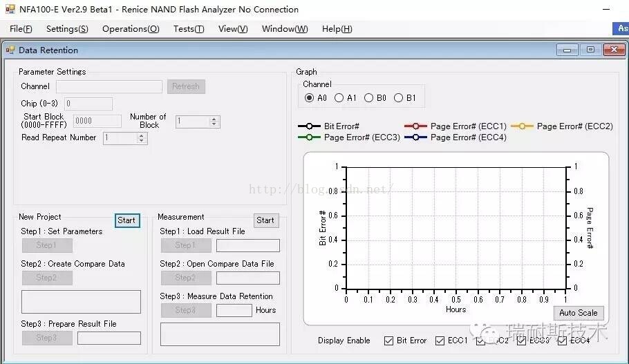629x364 pixels.
Task: Click the Load Result File path field
Action: 248,245
